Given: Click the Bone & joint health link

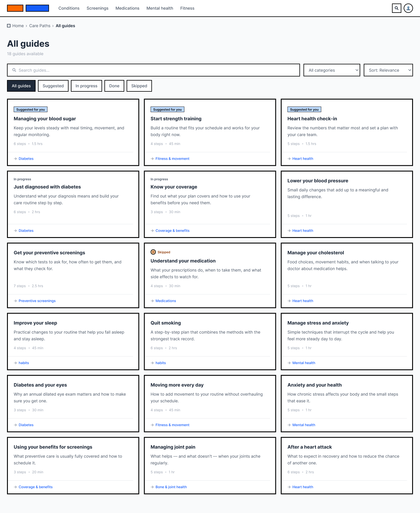Looking at the screenshot, I should pyautogui.click(x=171, y=487).
